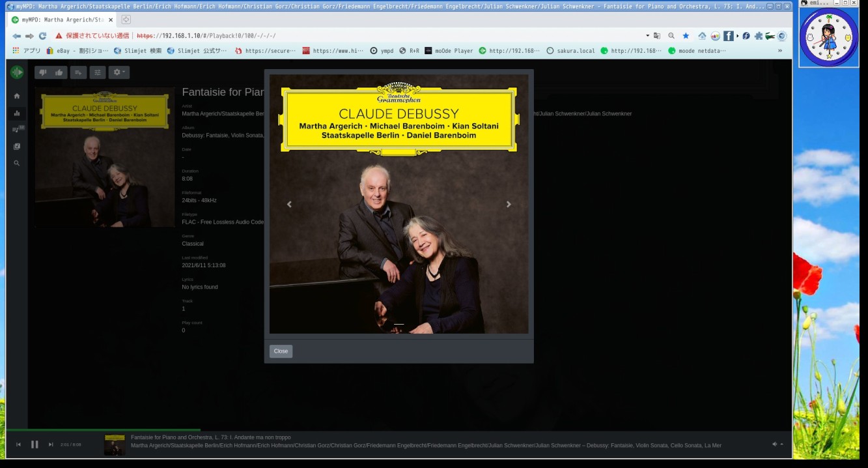Select the Search icon in myMPD sidebar
This screenshot has width=868, height=468.
16,163
